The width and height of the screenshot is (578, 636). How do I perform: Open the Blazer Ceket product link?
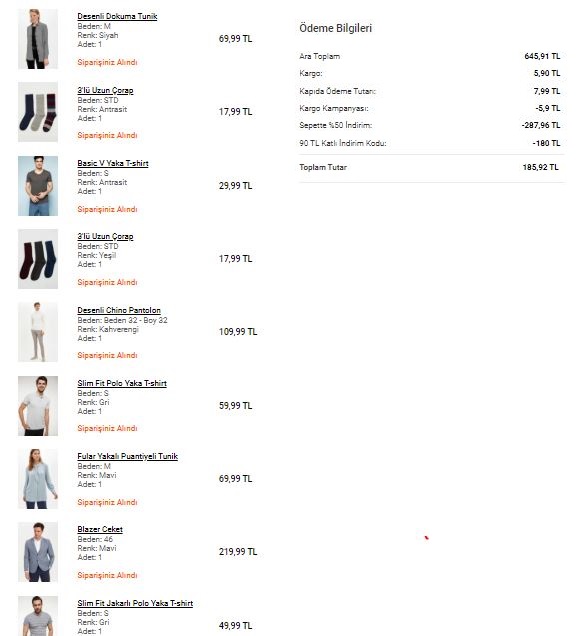[x=100, y=529]
